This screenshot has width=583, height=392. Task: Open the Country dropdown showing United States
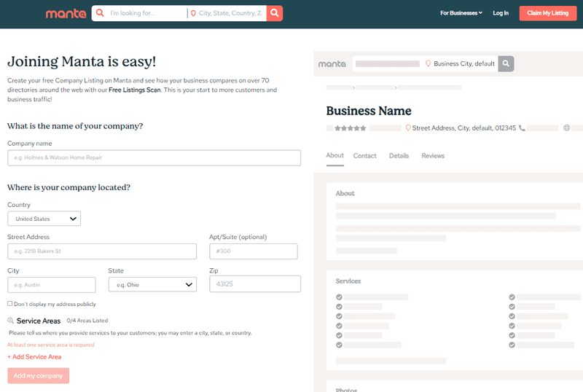click(44, 219)
